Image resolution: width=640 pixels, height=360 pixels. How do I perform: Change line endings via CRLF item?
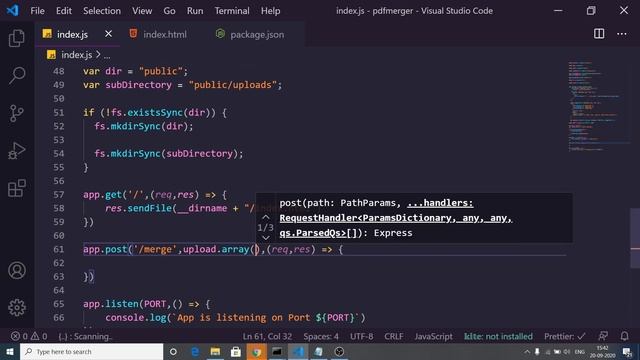point(393,336)
